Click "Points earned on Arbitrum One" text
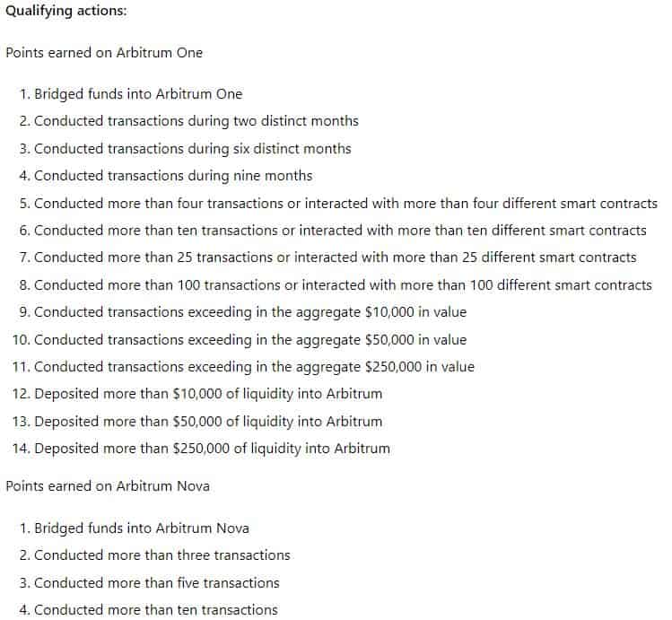Screen dimensions: 672x620 click(104, 52)
